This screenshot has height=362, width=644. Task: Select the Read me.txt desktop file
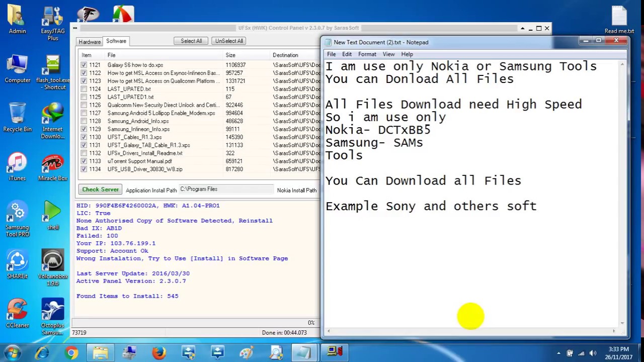tap(619, 20)
